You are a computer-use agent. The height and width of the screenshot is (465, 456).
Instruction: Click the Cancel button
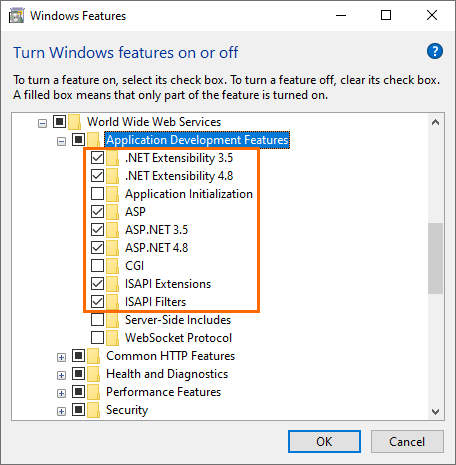coord(407,442)
